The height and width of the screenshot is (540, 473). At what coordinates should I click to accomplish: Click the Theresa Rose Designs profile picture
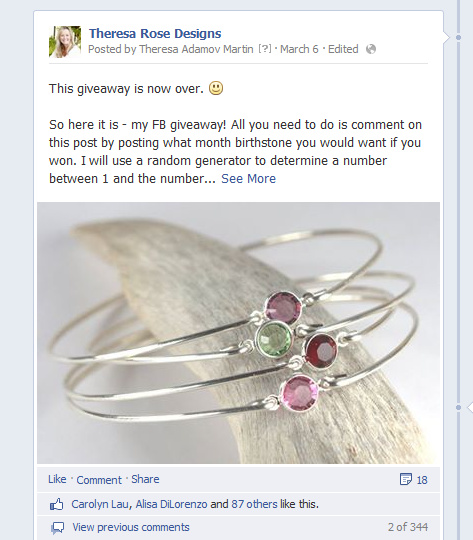[65, 42]
